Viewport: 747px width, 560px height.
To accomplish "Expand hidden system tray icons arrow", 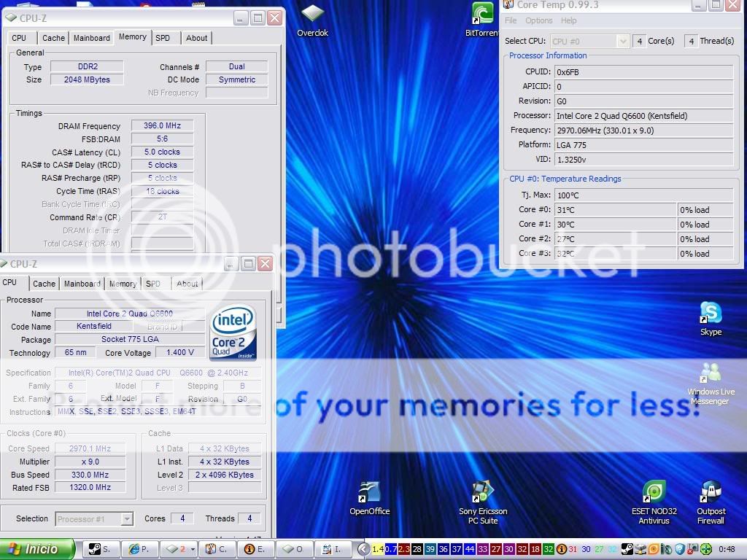I will [363, 549].
